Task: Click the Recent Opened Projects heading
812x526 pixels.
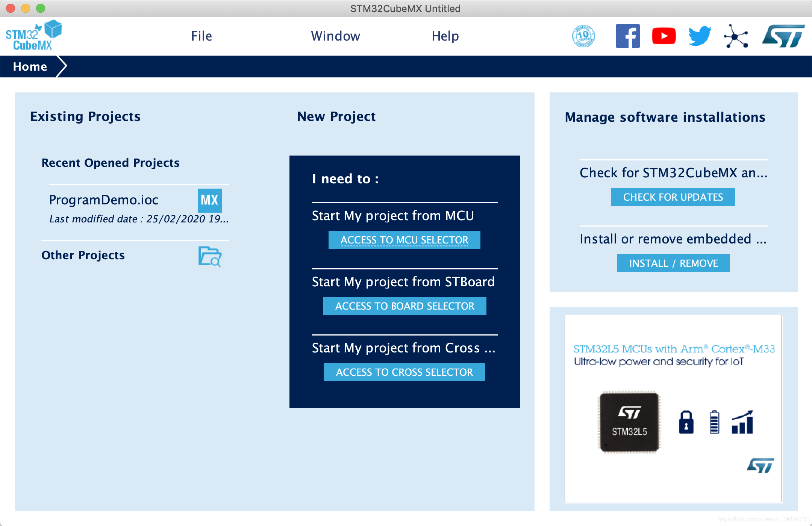Action: [111, 163]
